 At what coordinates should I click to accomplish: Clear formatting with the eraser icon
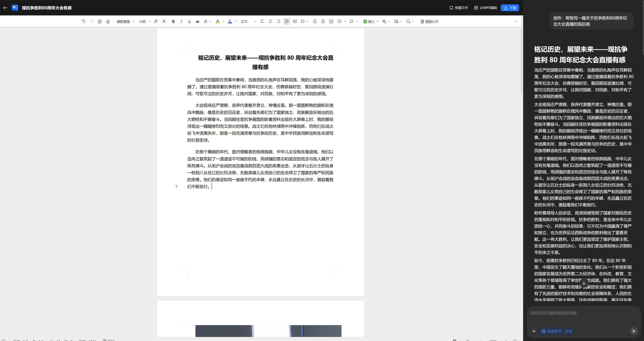point(108,21)
